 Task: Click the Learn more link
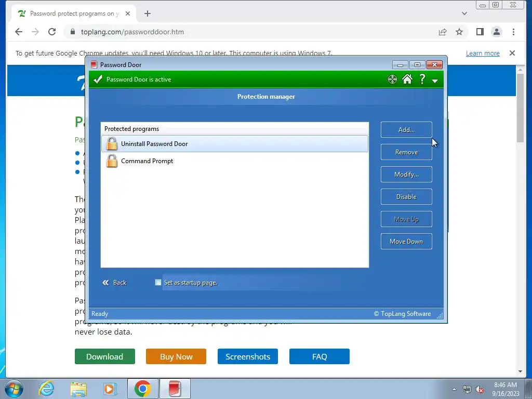coord(483,54)
